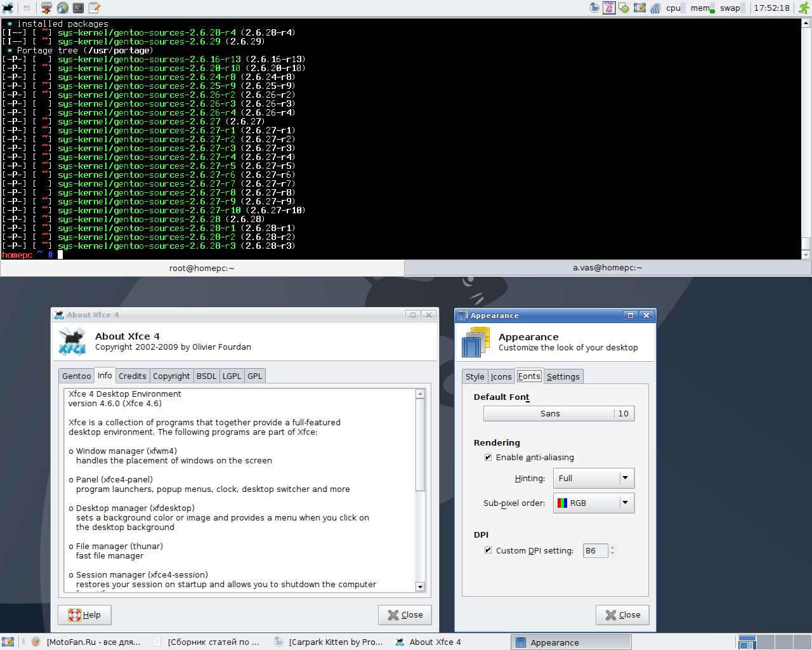Open the BSDL license tab
The height and width of the screenshot is (650, 812).
point(206,376)
